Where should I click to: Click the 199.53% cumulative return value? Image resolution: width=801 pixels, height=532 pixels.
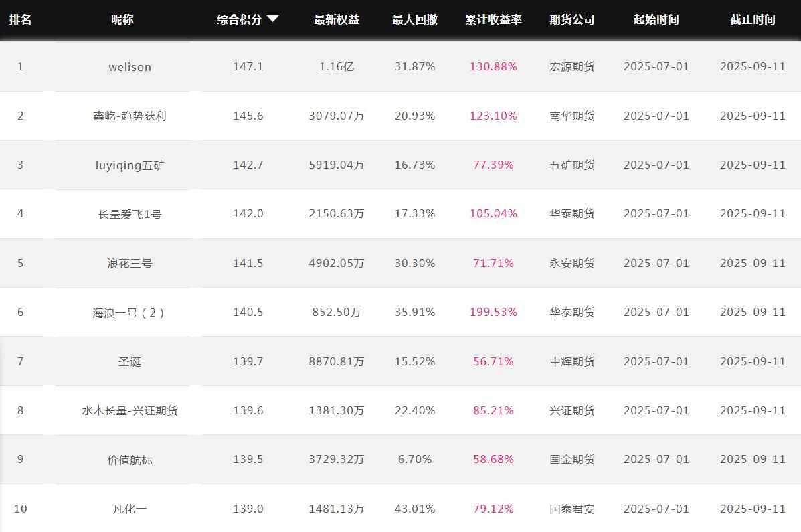coord(493,313)
